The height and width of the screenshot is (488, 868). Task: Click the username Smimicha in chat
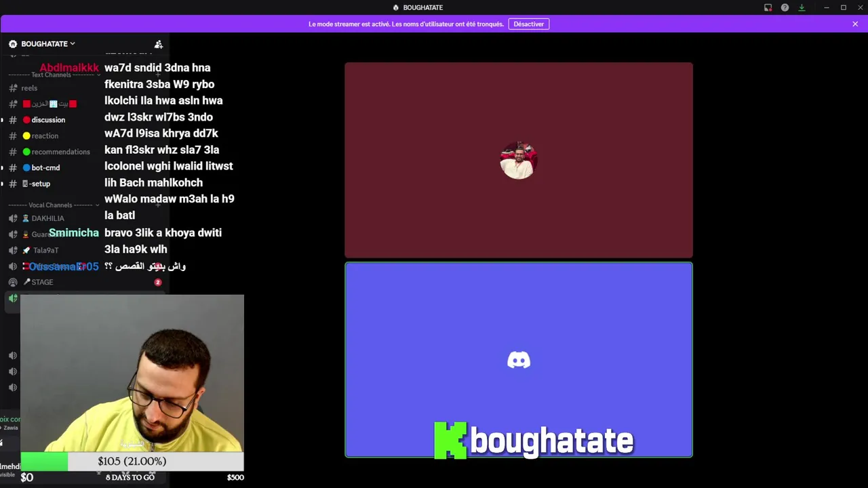pyautogui.click(x=74, y=232)
